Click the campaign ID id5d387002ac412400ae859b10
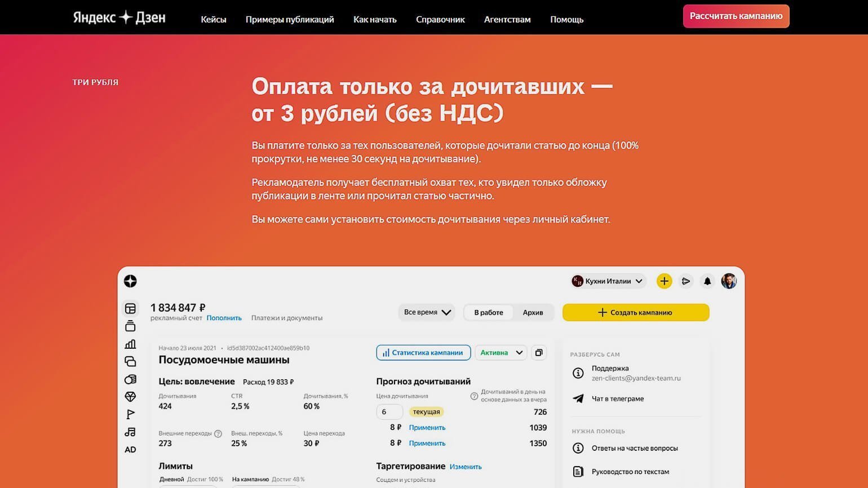The height and width of the screenshot is (488, 868). [x=268, y=348]
